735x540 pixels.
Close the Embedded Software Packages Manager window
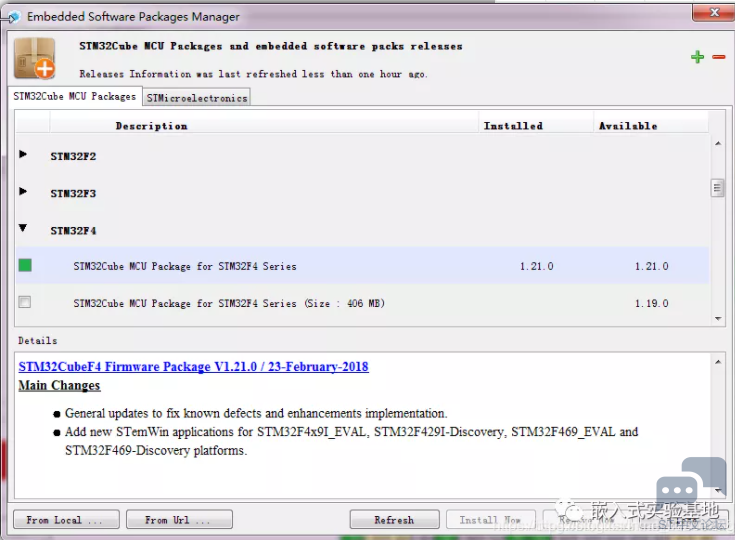pos(713,13)
